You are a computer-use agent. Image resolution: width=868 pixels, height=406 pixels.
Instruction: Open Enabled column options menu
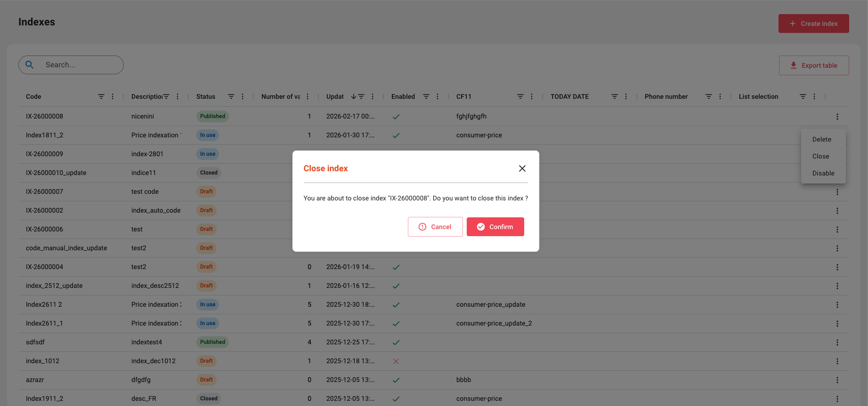click(x=438, y=96)
